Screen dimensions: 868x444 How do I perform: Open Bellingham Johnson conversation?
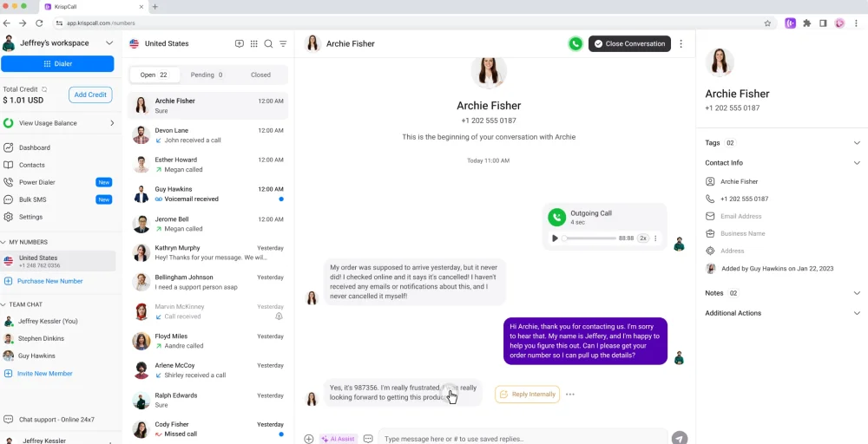(208, 282)
